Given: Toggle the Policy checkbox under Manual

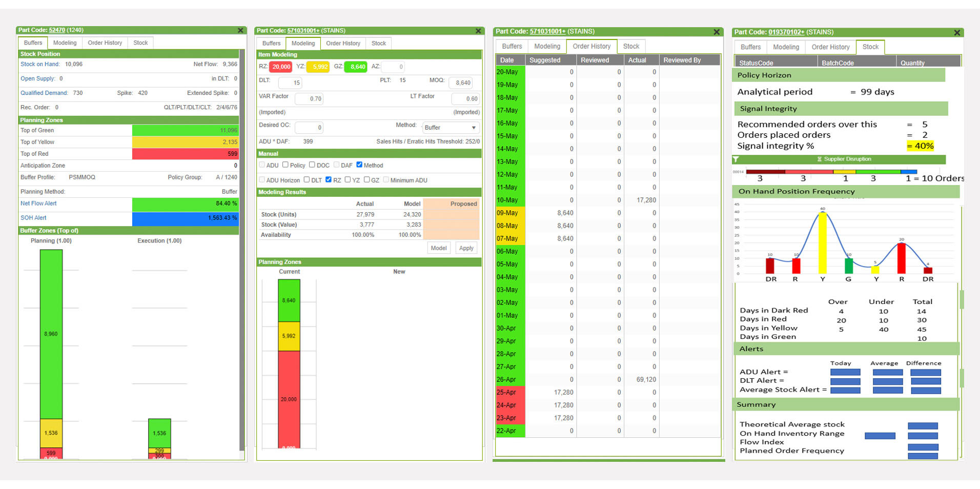Looking at the screenshot, I should [x=285, y=165].
